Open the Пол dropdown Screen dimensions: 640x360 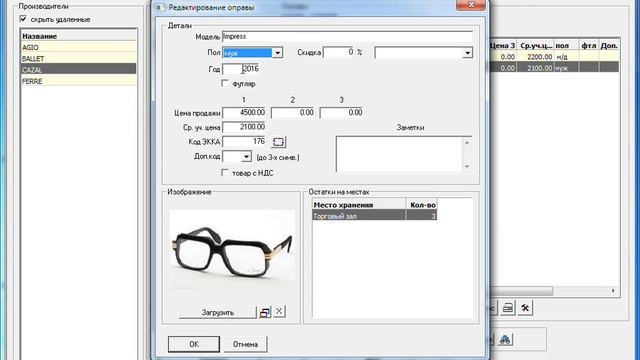(278, 53)
